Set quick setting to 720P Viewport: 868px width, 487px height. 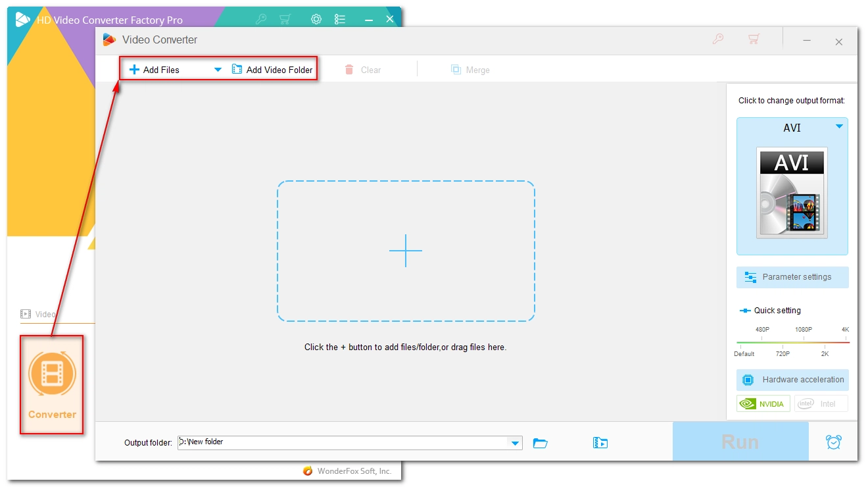click(x=783, y=354)
